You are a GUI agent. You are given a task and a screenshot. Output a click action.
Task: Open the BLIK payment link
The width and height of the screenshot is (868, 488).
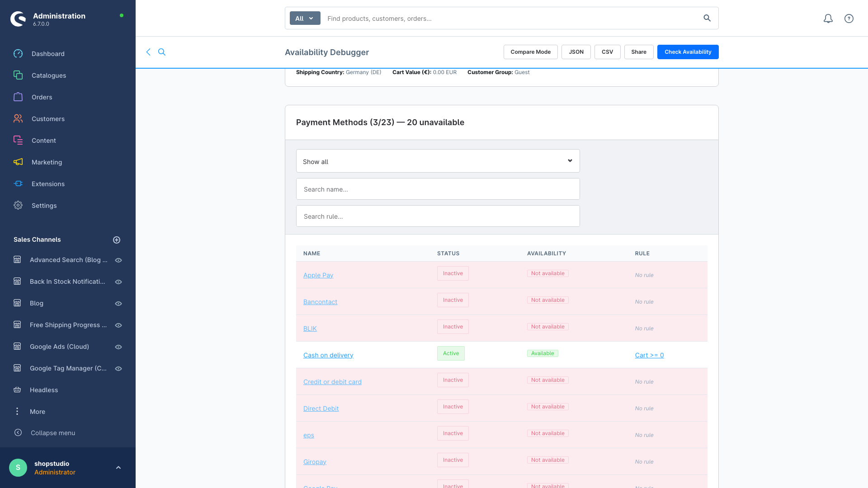click(310, 328)
